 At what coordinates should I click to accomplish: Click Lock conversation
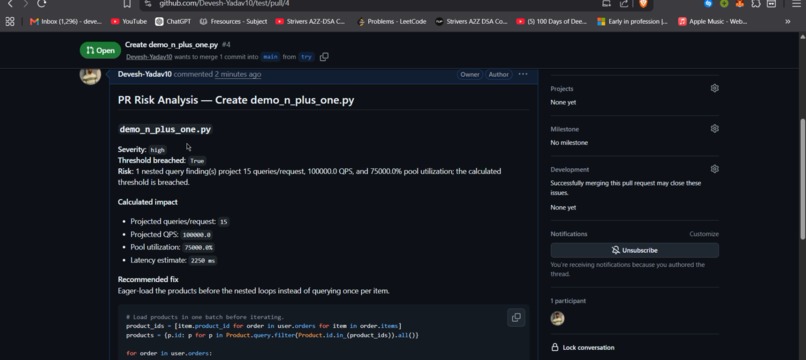click(582, 348)
